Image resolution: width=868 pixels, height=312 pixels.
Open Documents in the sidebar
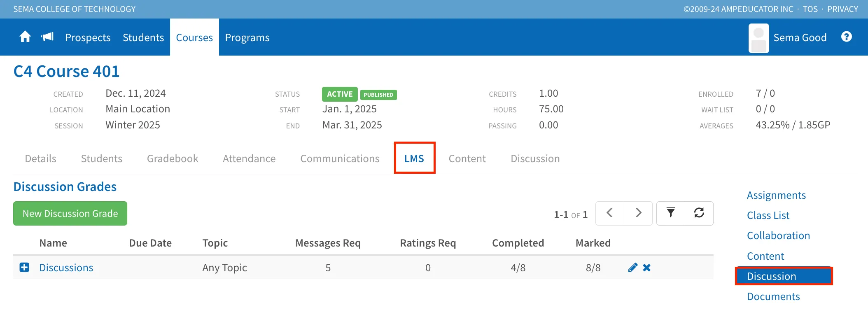773,296
